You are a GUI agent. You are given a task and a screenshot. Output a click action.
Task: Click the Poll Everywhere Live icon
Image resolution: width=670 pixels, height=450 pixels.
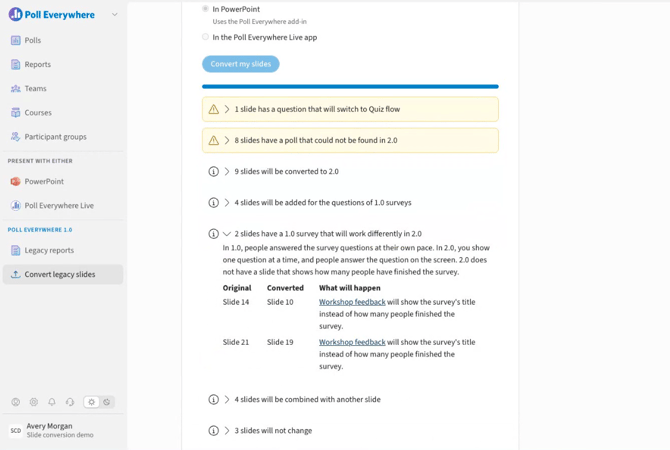click(x=15, y=206)
